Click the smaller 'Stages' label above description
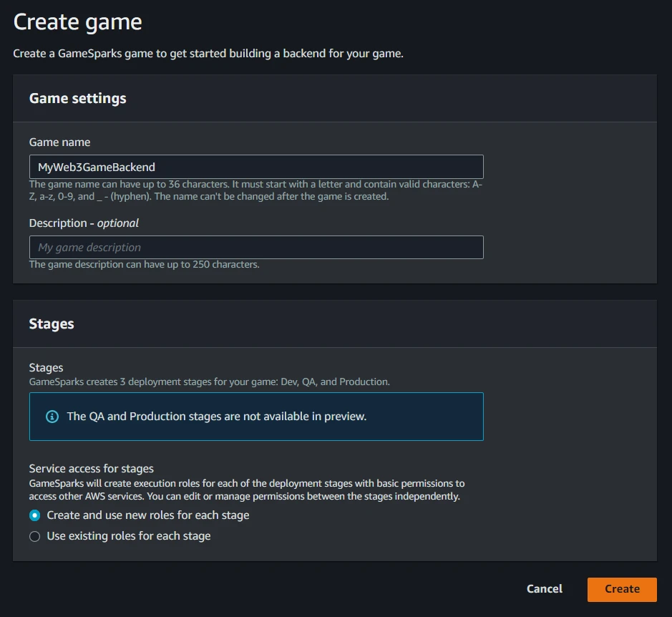This screenshot has height=617, width=672. [46, 368]
